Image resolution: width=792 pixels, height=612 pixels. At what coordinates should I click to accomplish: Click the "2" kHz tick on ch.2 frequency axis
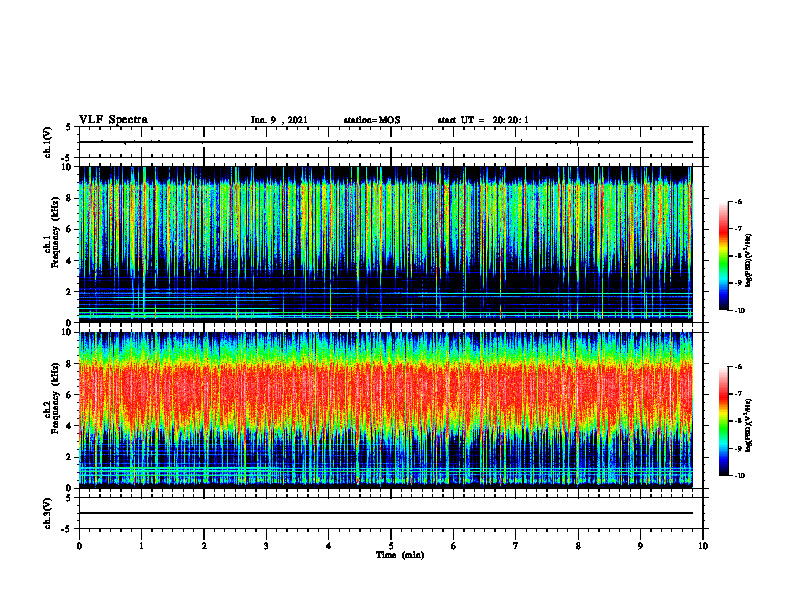70,457
